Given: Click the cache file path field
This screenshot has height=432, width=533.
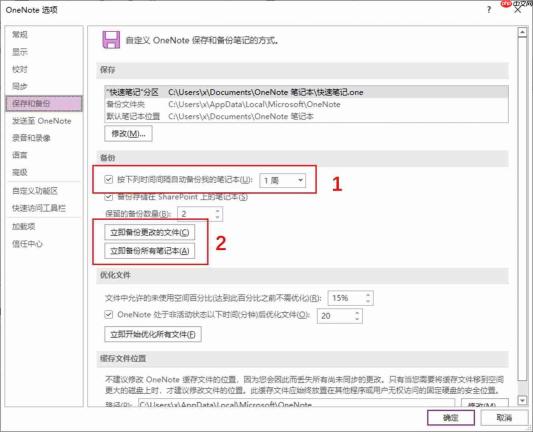Looking at the screenshot, I should click(296, 404).
